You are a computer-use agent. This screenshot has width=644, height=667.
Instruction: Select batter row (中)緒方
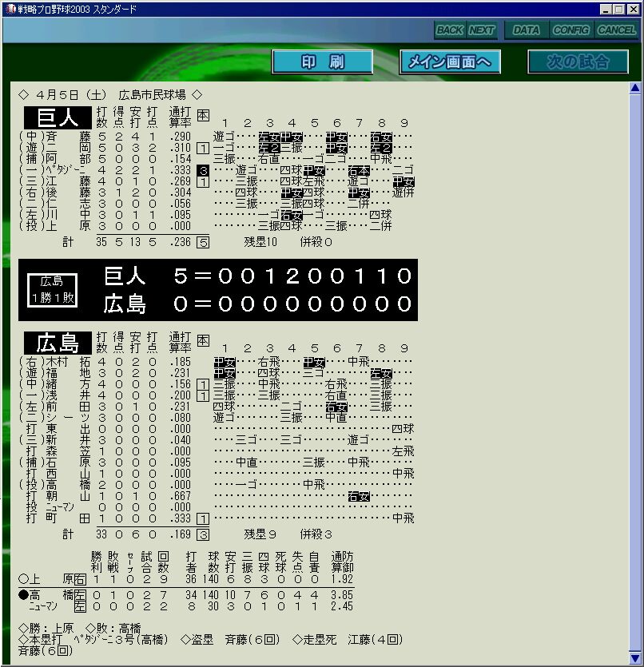pos(216,384)
